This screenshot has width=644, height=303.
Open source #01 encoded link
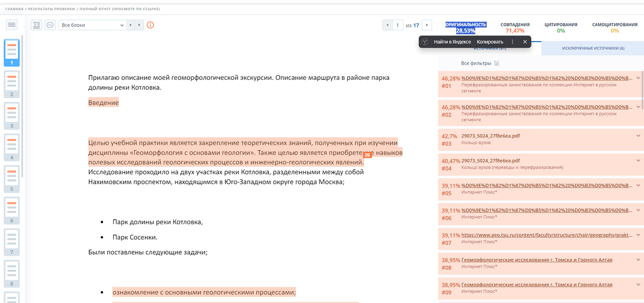[546, 78]
